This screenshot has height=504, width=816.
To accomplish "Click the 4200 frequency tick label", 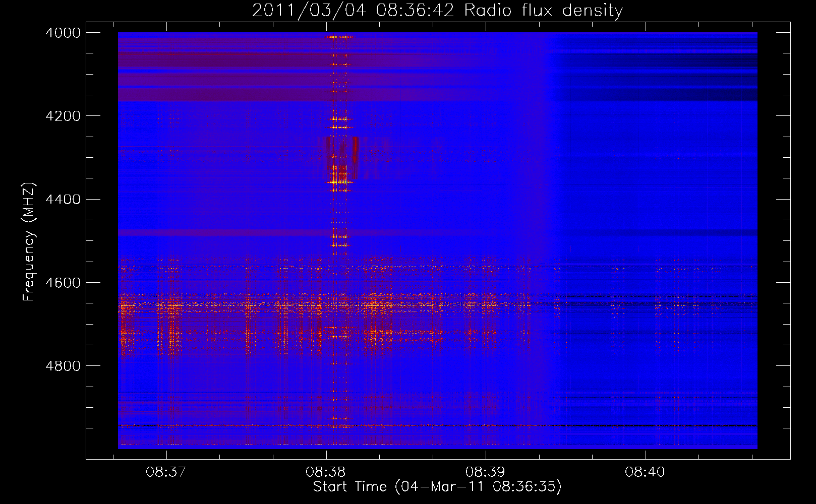I will pyautogui.click(x=63, y=116).
